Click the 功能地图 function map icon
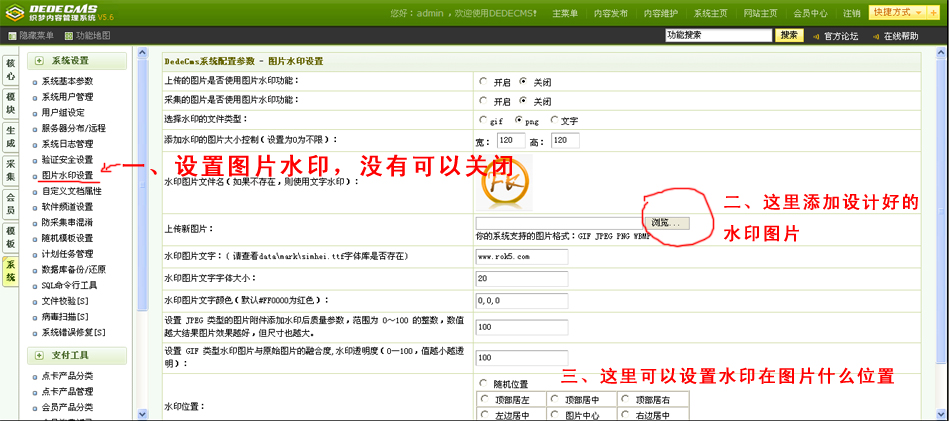Screen dimensions: 950x421 [68, 36]
